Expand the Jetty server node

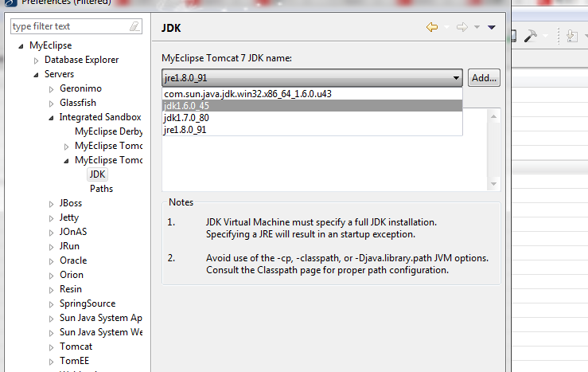52,218
